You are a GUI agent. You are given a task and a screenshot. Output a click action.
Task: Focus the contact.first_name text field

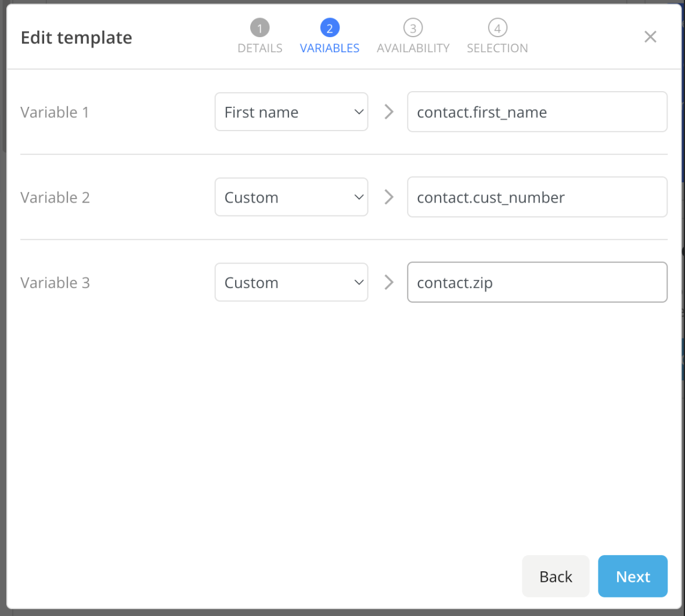click(536, 112)
